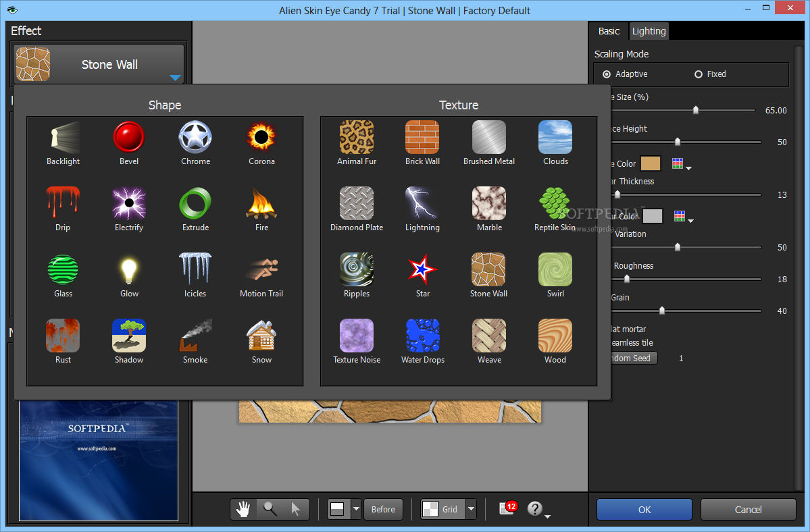The image size is (810, 532).
Task: Choose the Electrify effect
Action: point(128,209)
